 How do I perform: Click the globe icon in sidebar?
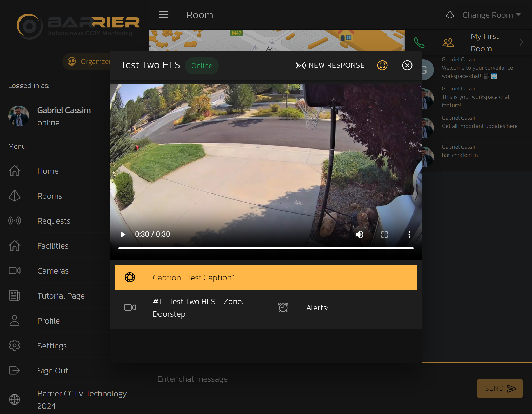point(15,399)
